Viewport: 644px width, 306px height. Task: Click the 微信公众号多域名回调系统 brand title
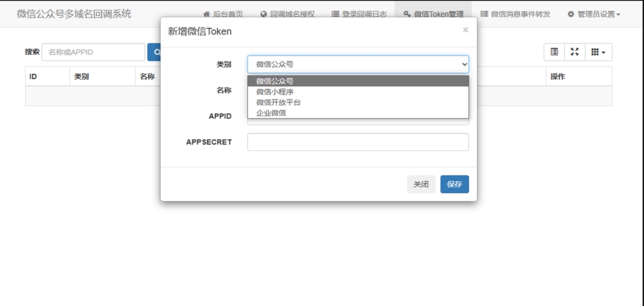tap(74, 14)
